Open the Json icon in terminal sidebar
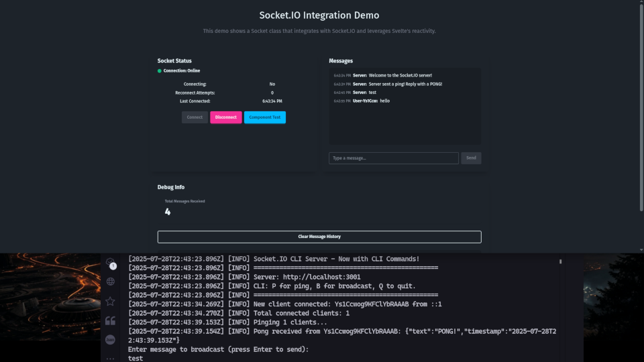644x362 pixels. [x=110, y=340]
